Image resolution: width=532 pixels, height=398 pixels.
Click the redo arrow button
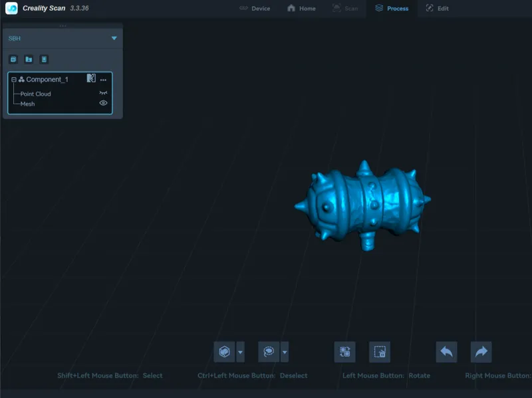[481, 352]
